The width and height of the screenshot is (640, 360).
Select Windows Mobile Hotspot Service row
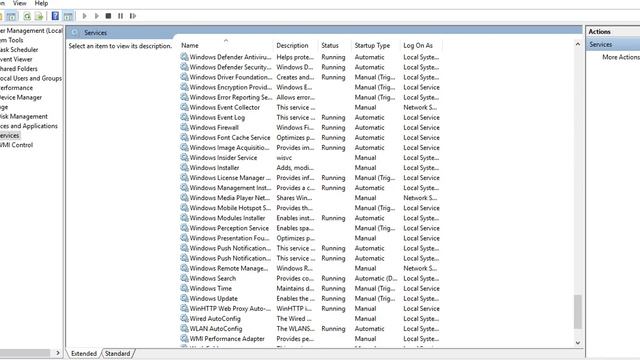click(x=310, y=208)
